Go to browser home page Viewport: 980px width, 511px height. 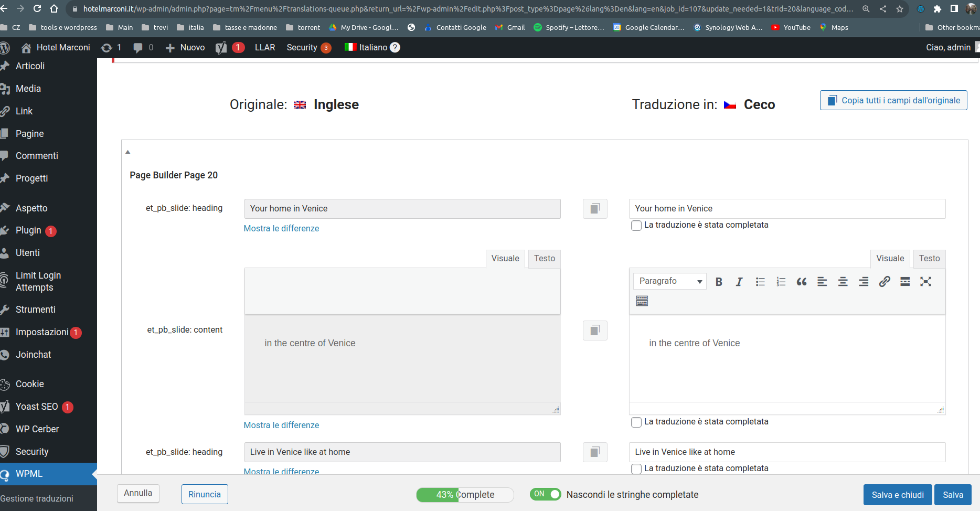click(54, 9)
